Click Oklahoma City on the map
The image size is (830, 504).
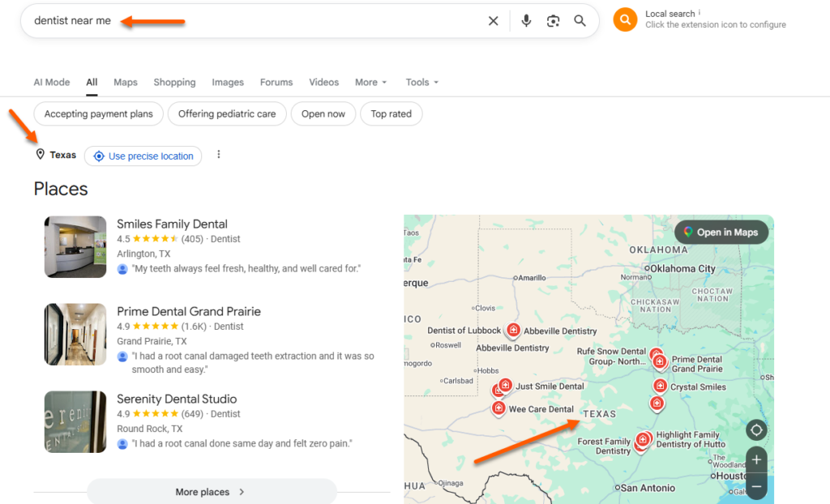pos(682,268)
